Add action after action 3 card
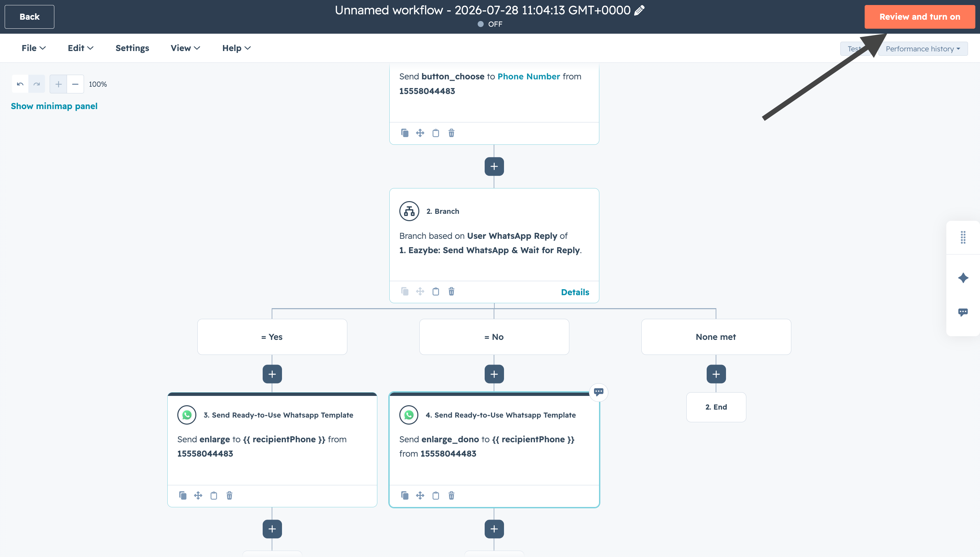The image size is (980, 557). click(272, 529)
